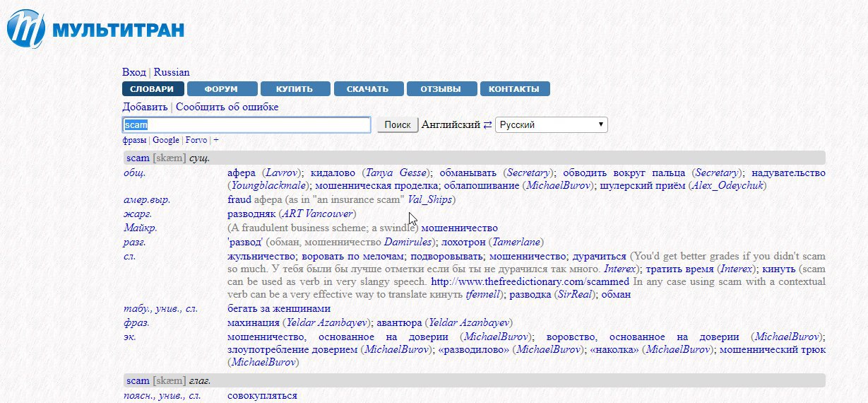The height and width of the screenshot is (403, 868).
Task: Click the общ. subject category
Action: tap(134, 173)
